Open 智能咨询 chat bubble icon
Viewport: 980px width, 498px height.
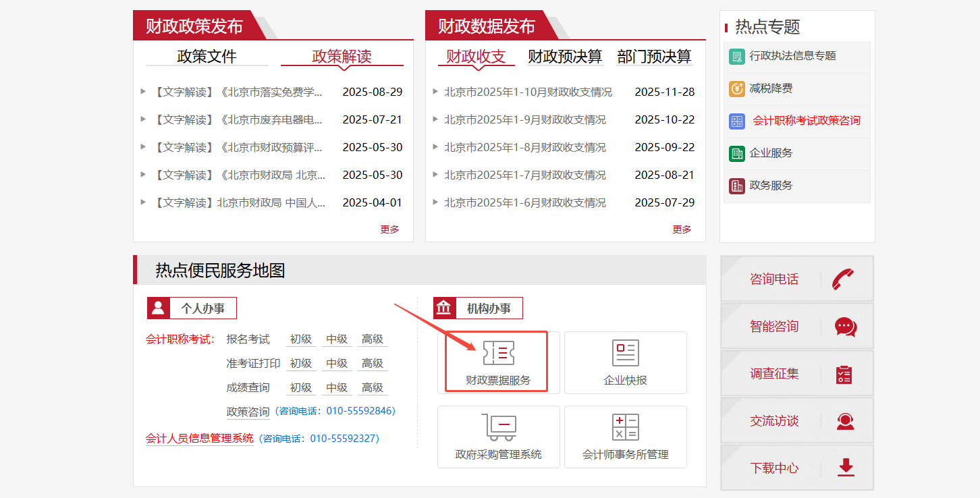(845, 327)
